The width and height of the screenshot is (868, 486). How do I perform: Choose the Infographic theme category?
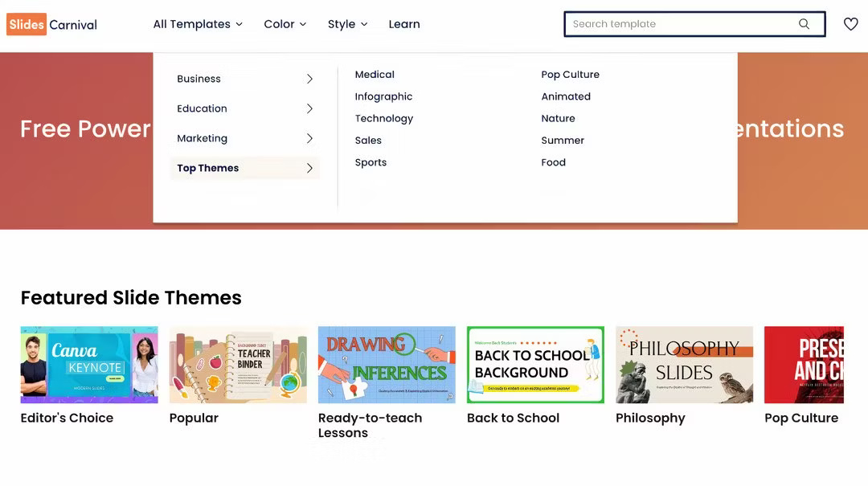tap(383, 96)
